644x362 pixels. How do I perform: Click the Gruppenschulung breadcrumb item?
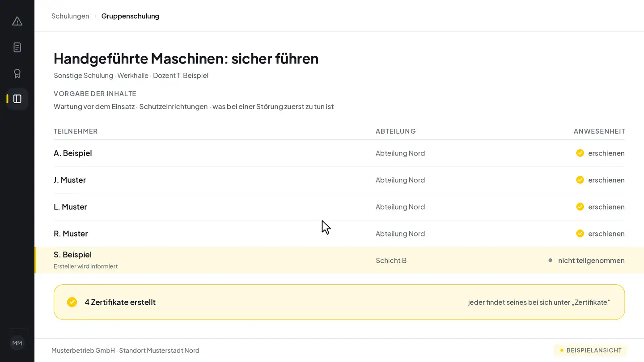click(130, 16)
